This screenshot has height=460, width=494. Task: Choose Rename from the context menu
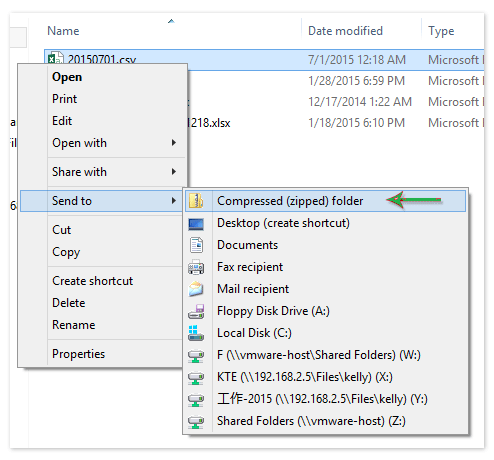pos(74,325)
